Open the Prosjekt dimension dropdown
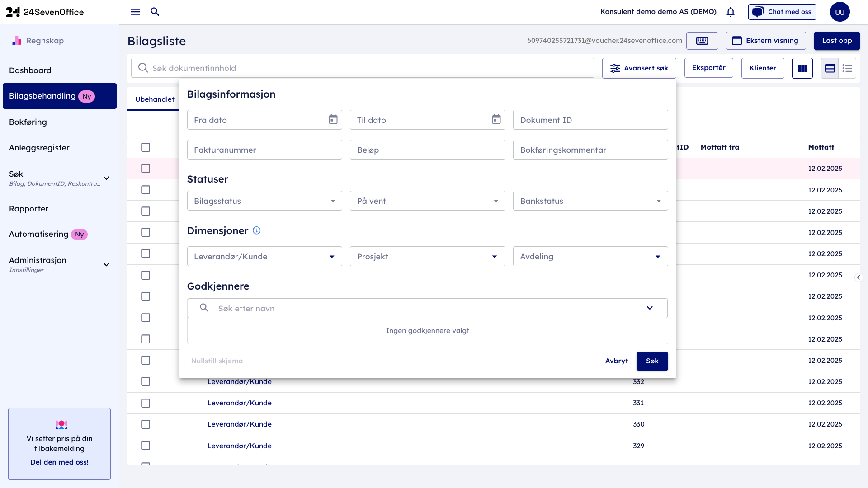 pyautogui.click(x=427, y=257)
